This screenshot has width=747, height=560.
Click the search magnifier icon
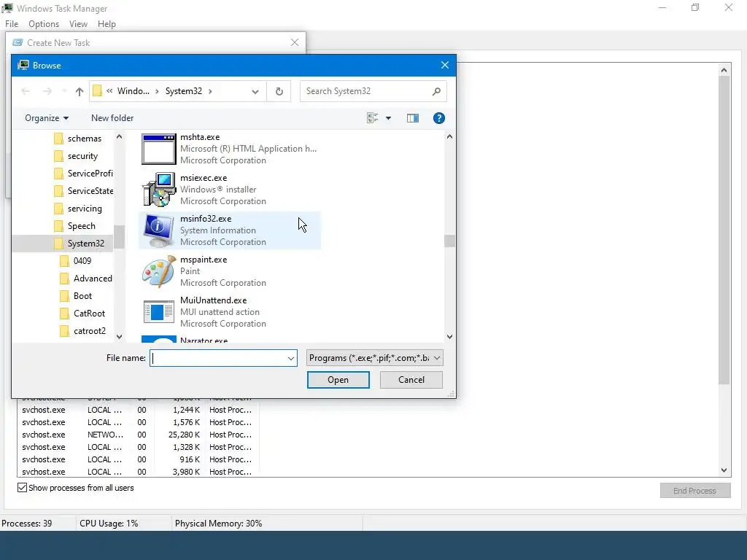[x=436, y=91]
